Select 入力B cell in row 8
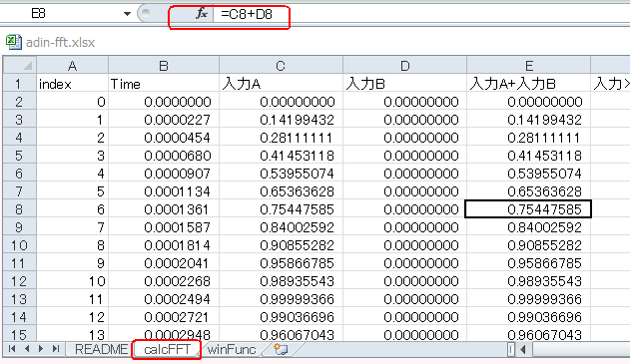Screen dimensions: 630x364 click(x=405, y=209)
